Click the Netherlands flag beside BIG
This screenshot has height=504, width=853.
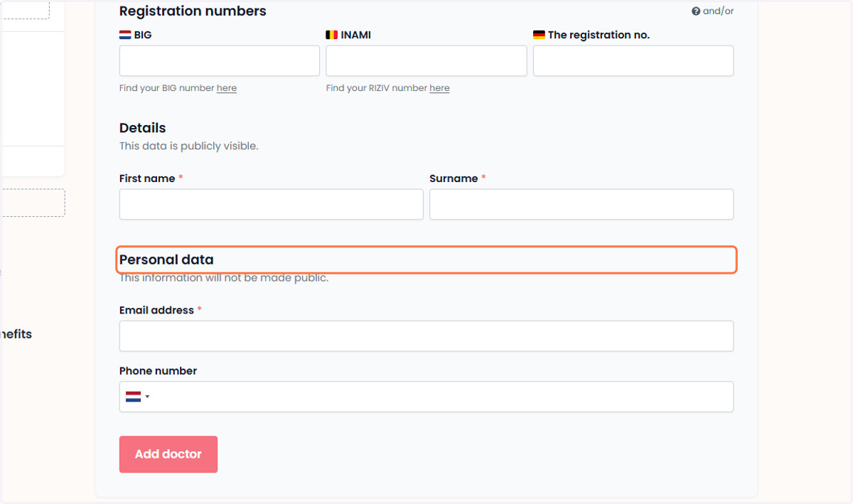[x=125, y=35]
